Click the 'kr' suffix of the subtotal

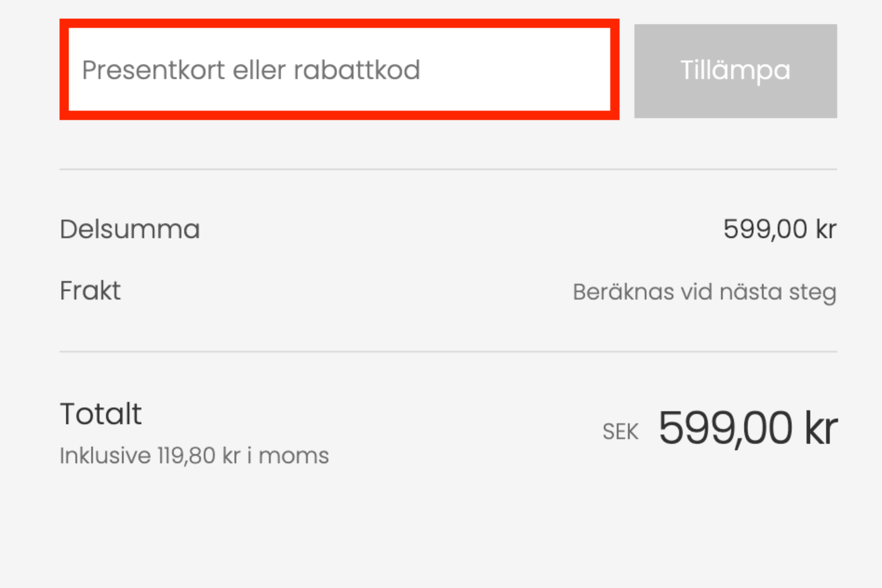click(x=826, y=229)
